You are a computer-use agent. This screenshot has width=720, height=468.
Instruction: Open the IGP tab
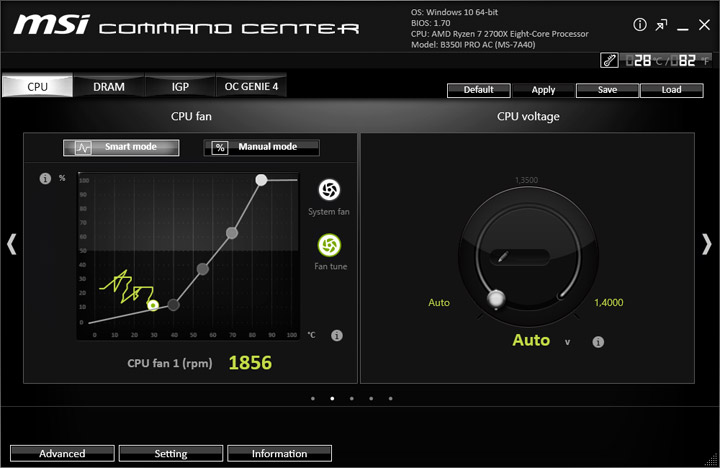coord(180,86)
